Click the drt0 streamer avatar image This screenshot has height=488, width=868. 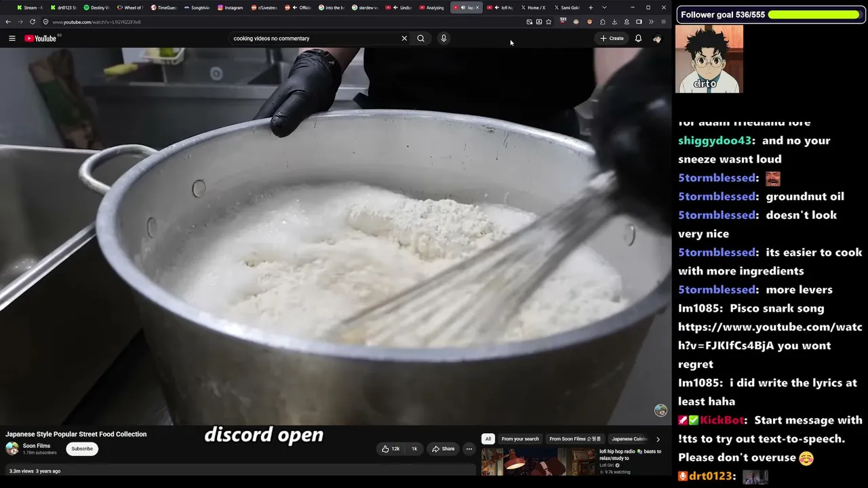(709, 59)
